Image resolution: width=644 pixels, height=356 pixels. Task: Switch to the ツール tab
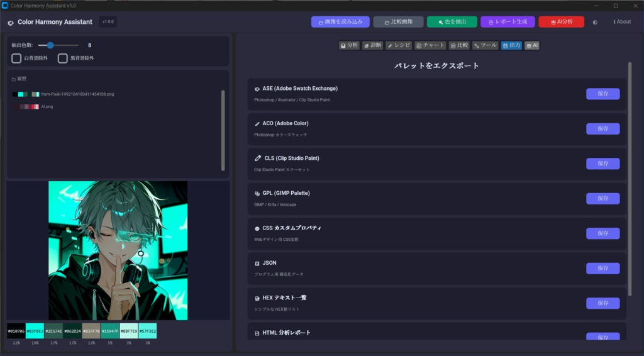coord(485,45)
